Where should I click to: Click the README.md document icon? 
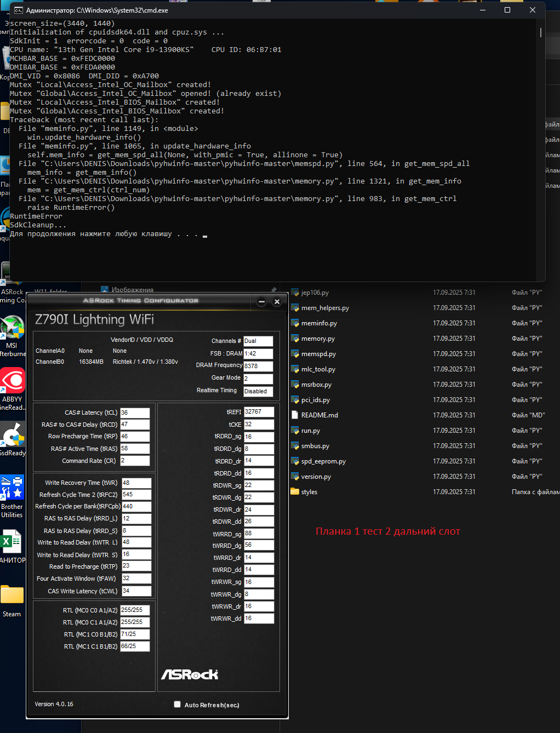(295, 415)
